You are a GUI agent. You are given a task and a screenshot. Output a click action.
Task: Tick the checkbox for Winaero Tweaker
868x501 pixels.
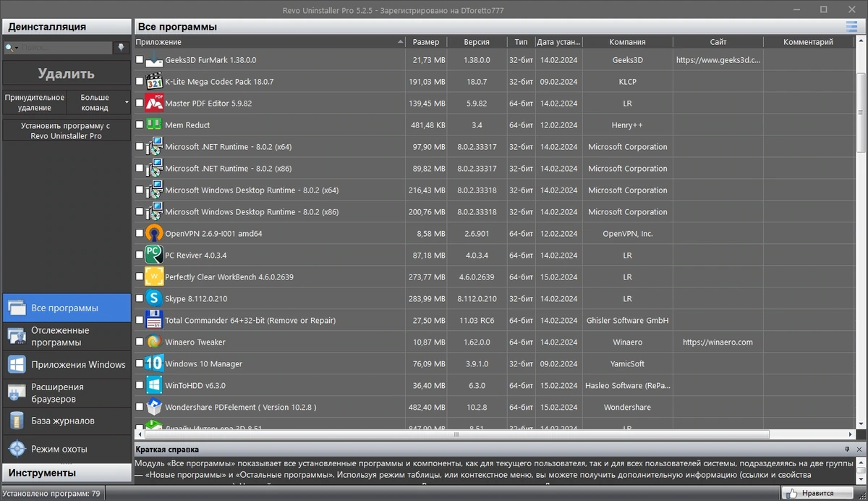coord(140,342)
